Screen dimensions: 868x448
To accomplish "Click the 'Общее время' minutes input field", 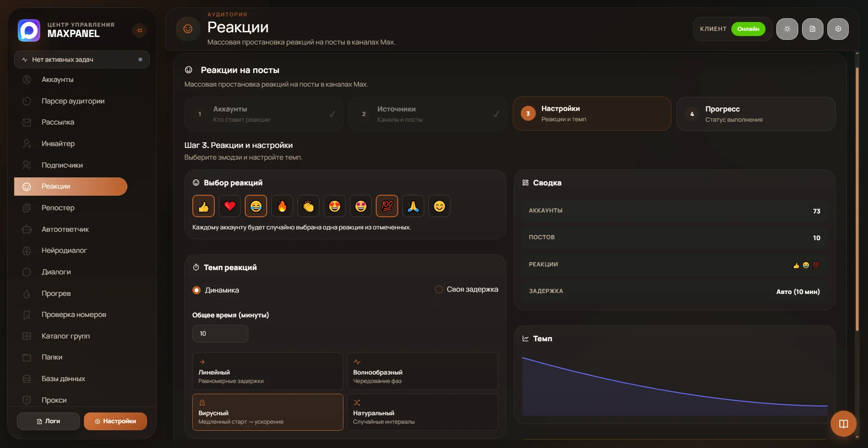I will pos(220,334).
